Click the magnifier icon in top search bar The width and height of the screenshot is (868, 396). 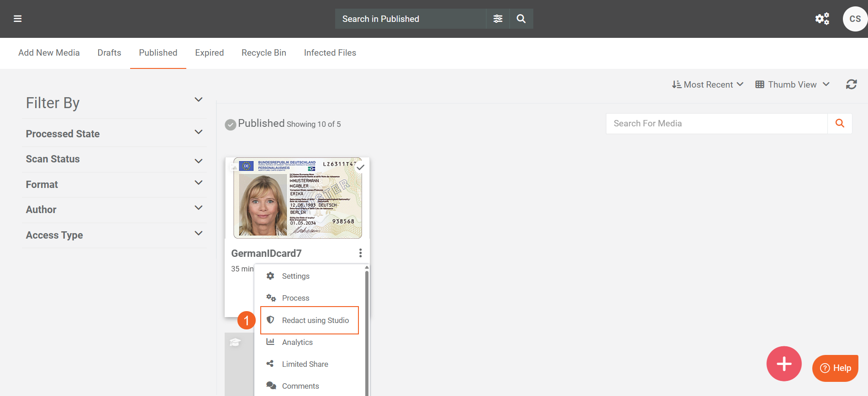pyautogui.click(x=521, y=19)
